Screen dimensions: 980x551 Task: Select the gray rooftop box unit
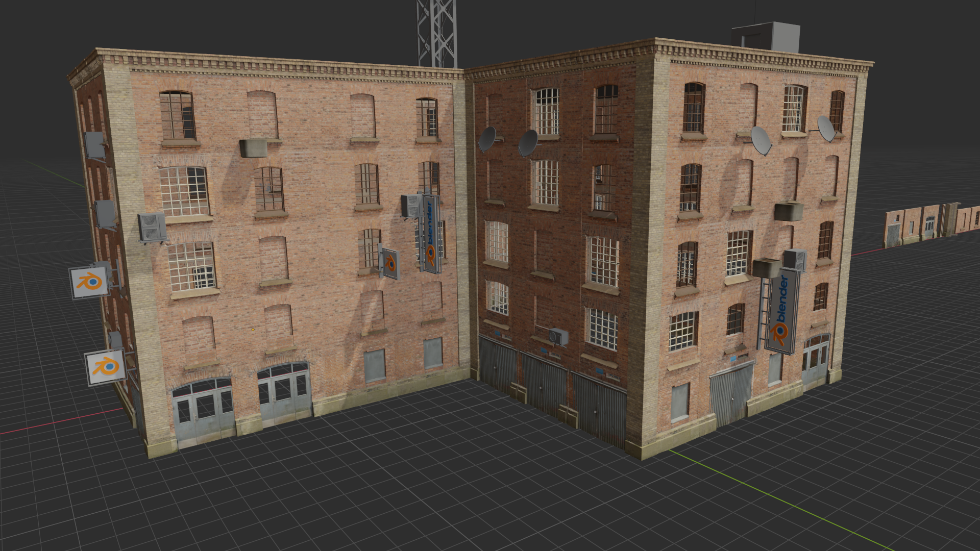(766, 37)
